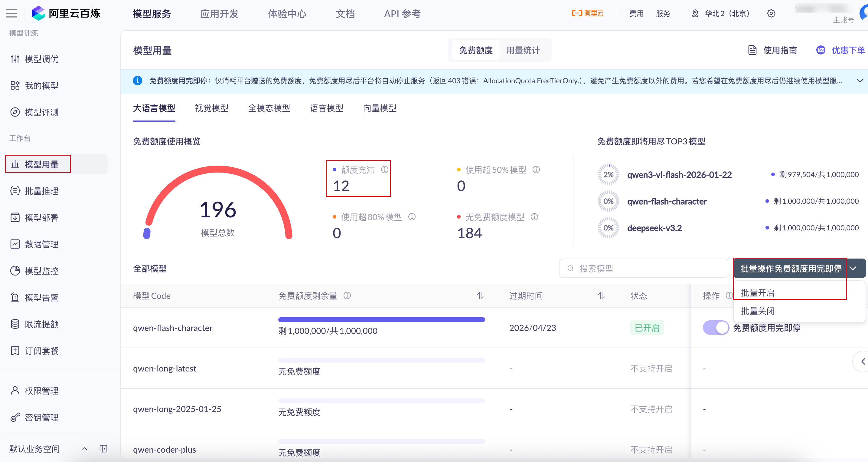
Task: Click deepseek-v3.2 in TOP3 list
Action: tap(654, 228)
